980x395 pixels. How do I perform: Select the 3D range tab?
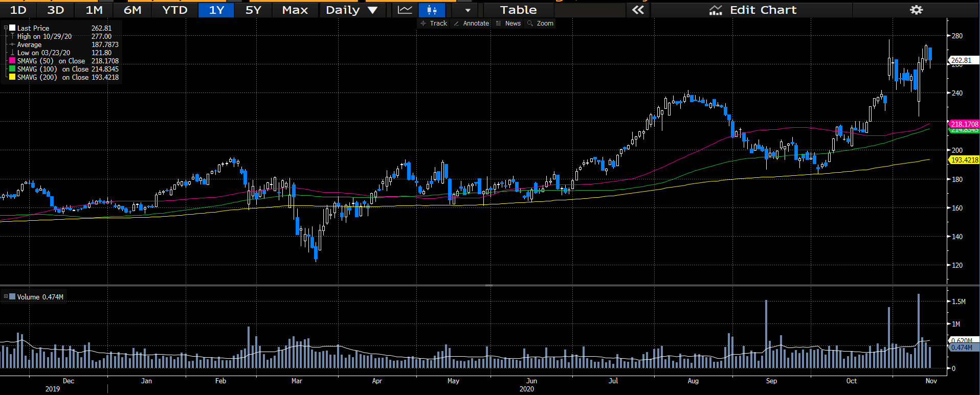(x=55, y=10)
